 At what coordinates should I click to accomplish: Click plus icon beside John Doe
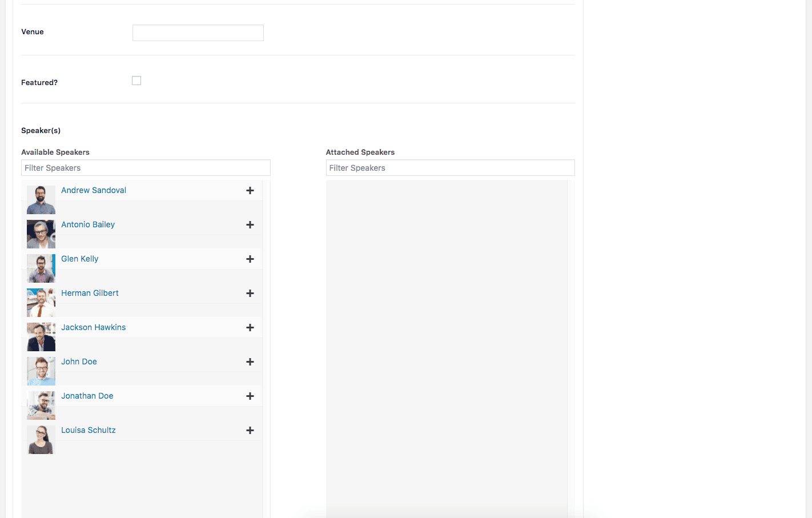tap(250, 362)
